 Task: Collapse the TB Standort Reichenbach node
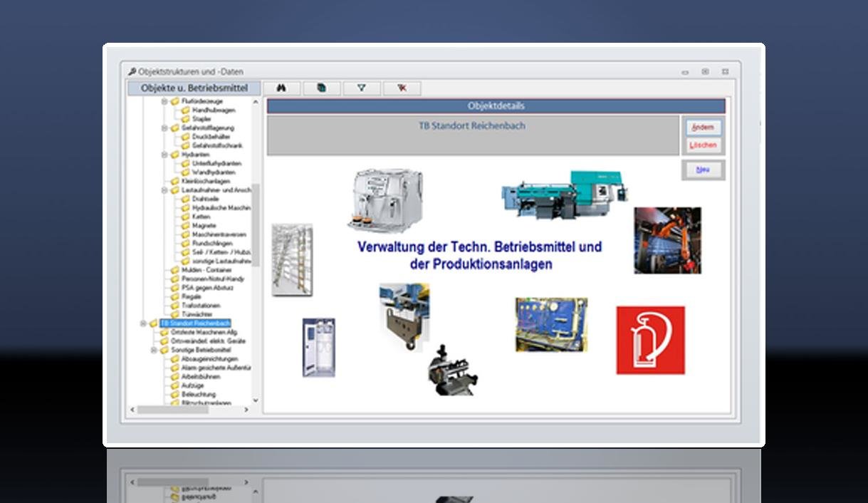coord(143,323)
